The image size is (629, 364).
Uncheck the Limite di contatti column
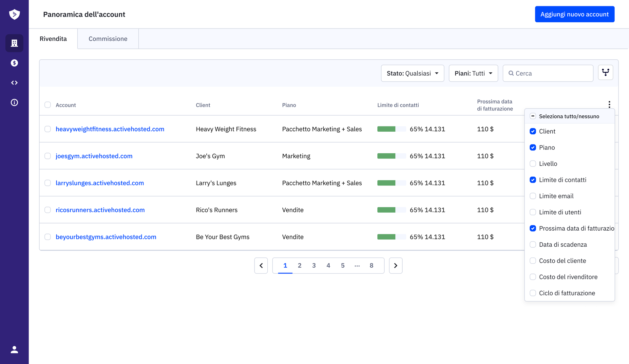tap(533, 180)
